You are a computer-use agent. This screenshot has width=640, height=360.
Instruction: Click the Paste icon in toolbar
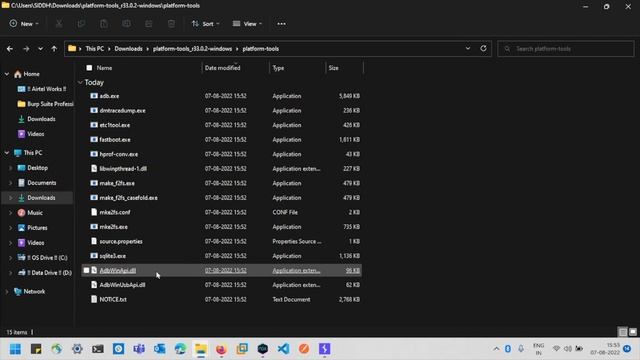point(104,24)
